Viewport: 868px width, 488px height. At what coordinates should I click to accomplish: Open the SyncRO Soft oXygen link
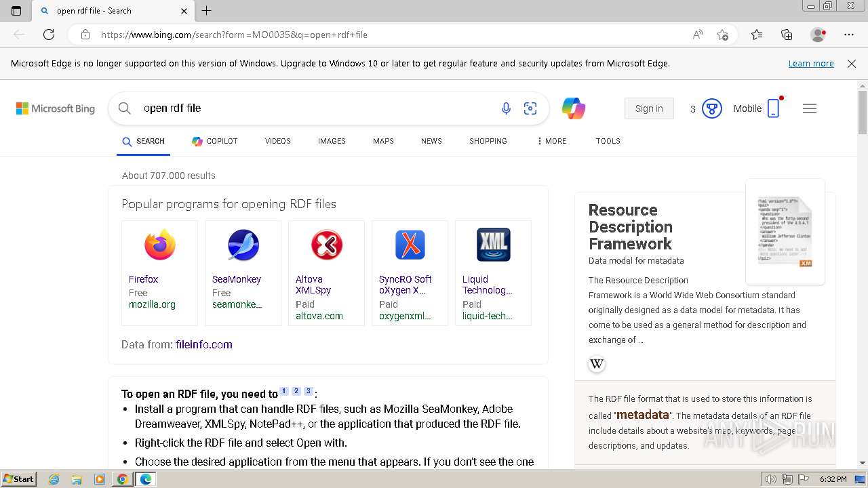pyautogui.click(x=406, y=285)
